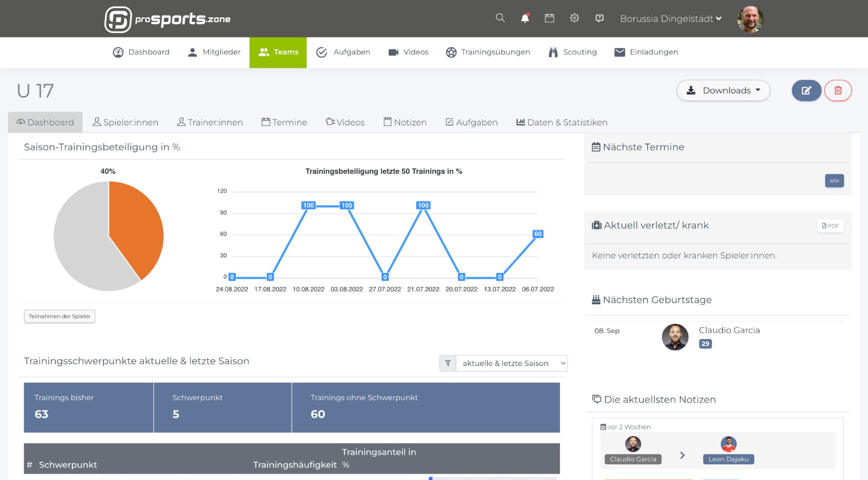Go to Dashboard in main navigation

[x=141, y=52]
